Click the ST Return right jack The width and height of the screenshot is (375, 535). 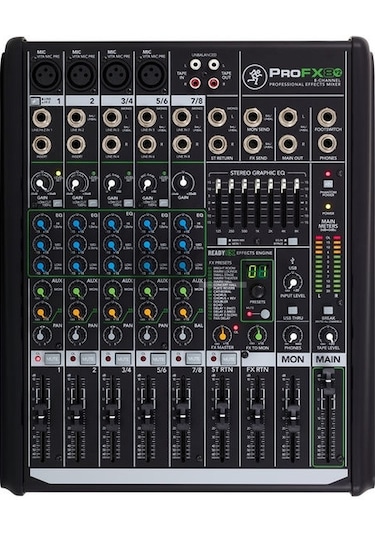coord(217,144)
